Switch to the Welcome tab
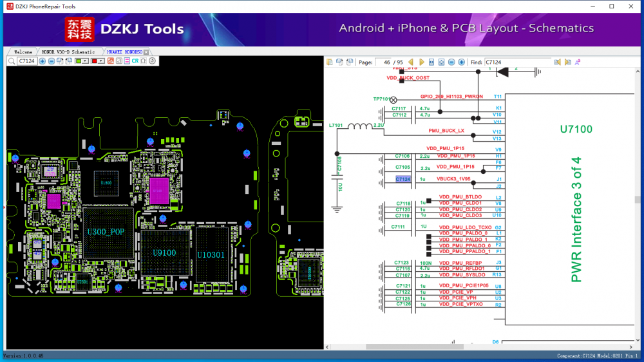The height and width of the screenshot is (362, 644). click(23, 52)
